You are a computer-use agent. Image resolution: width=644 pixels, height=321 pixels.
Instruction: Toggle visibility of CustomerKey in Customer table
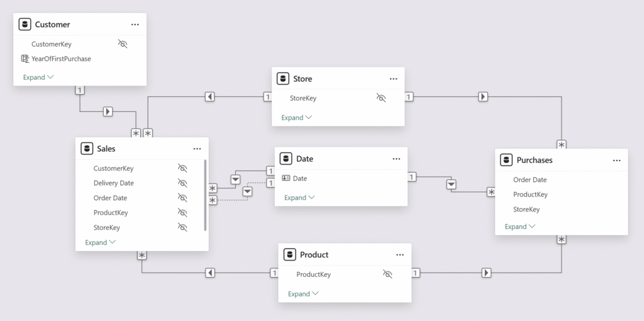[123, 44]
